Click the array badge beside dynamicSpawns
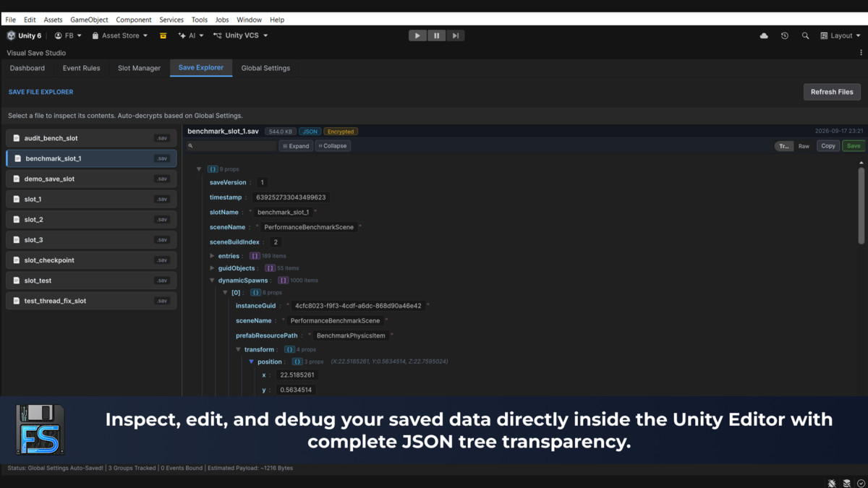Image resolution: width=868 pixels, height=488 pixels. [x=284, y=281]
